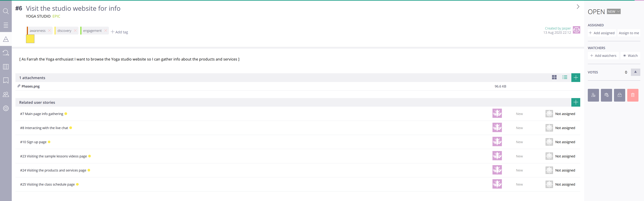The image size is (644, 201).
Task: Open status New dropdown for story #7
Action: [x=519, y=114]
